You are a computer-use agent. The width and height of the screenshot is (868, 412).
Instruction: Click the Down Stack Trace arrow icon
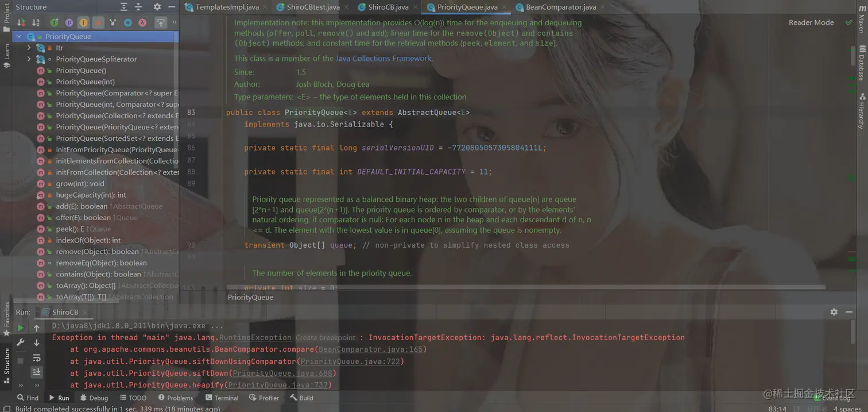coord(36,342)
